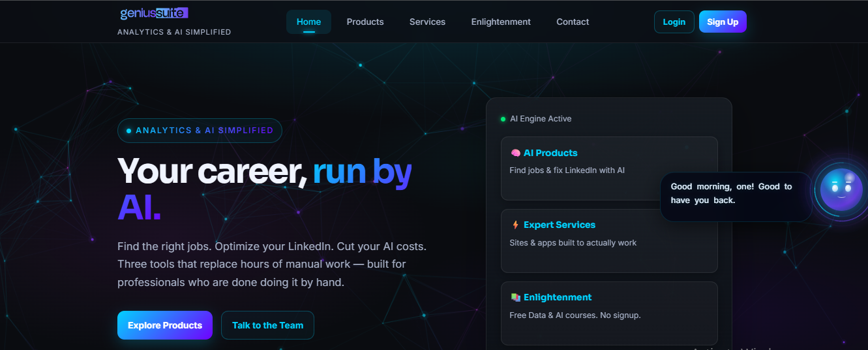Open the Home nav tab
Viewport: 868px width, 350px height.
click(308, 22)
